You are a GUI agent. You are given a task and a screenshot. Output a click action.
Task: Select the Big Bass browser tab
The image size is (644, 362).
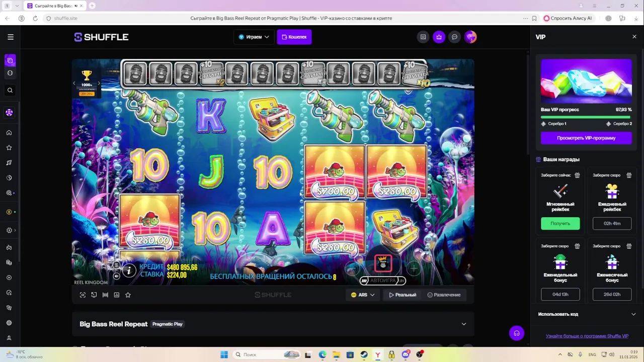point(54,6)
